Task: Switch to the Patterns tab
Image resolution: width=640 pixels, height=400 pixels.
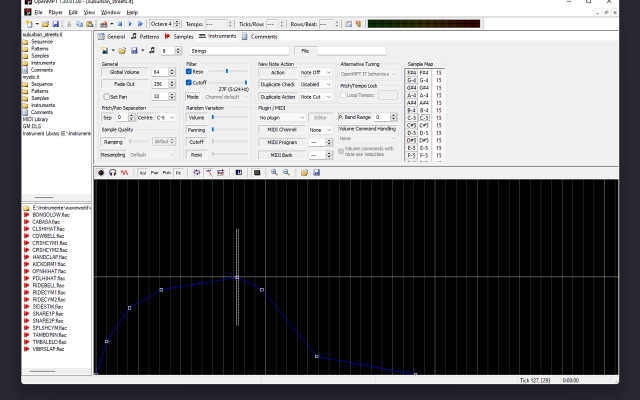Action: (145, 37)
